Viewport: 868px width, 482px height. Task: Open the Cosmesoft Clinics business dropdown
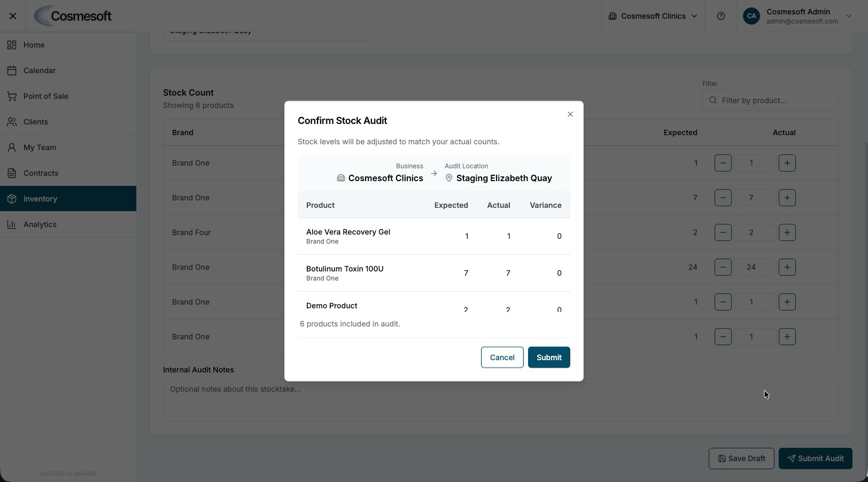tap(653, 16)
